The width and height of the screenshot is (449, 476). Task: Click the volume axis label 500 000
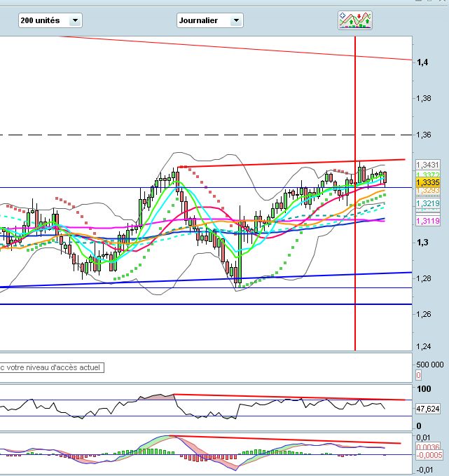[430, 365]
